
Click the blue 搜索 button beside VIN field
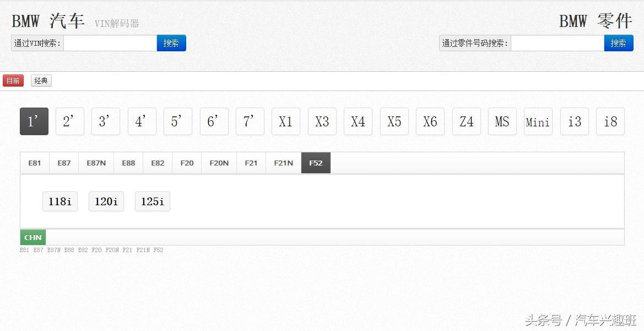tap(171, 43)
